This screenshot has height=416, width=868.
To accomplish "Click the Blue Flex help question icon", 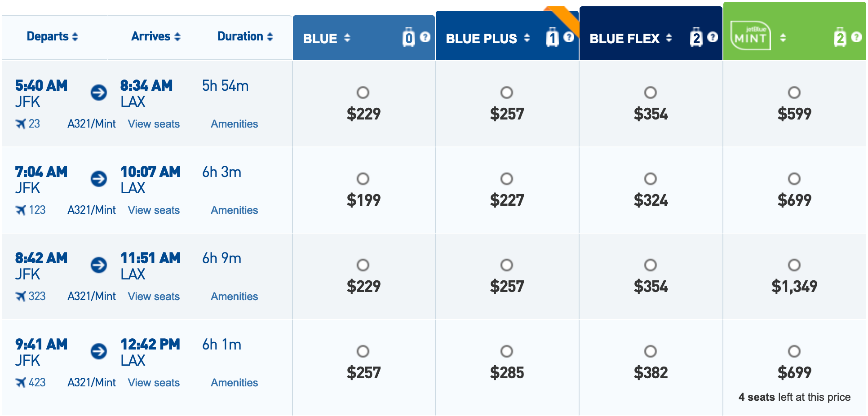I will click(x=712, y=37).
